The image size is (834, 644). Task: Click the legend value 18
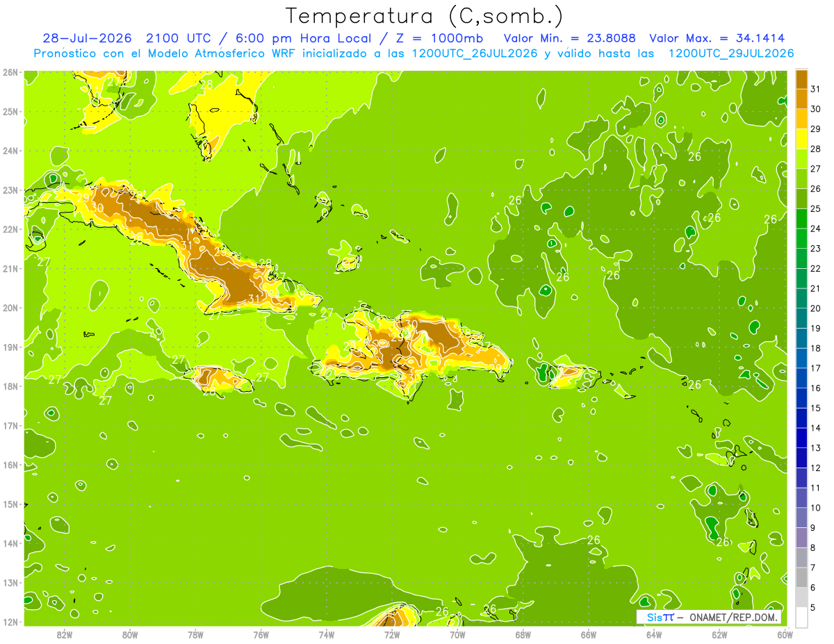815,348
